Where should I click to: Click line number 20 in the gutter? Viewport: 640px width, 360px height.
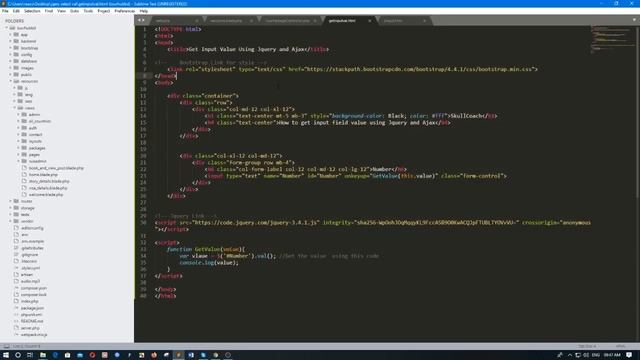pos(144,156)
